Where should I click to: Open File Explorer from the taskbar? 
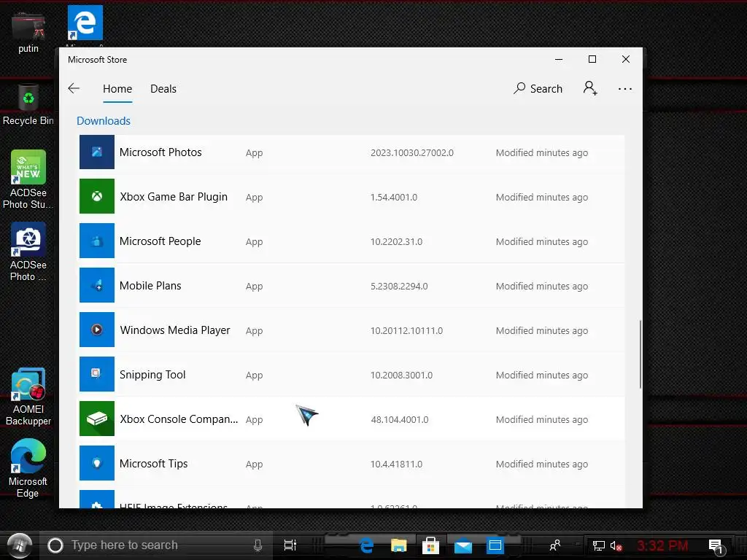[x=399, y=545]
